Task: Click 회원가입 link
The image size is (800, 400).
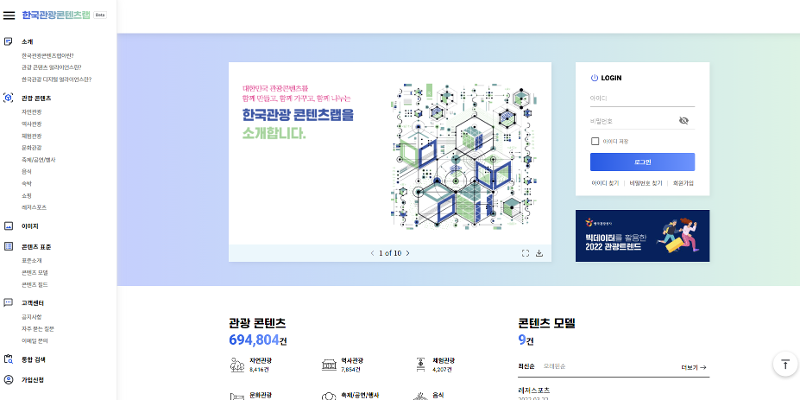Action: tap(683, 183)
